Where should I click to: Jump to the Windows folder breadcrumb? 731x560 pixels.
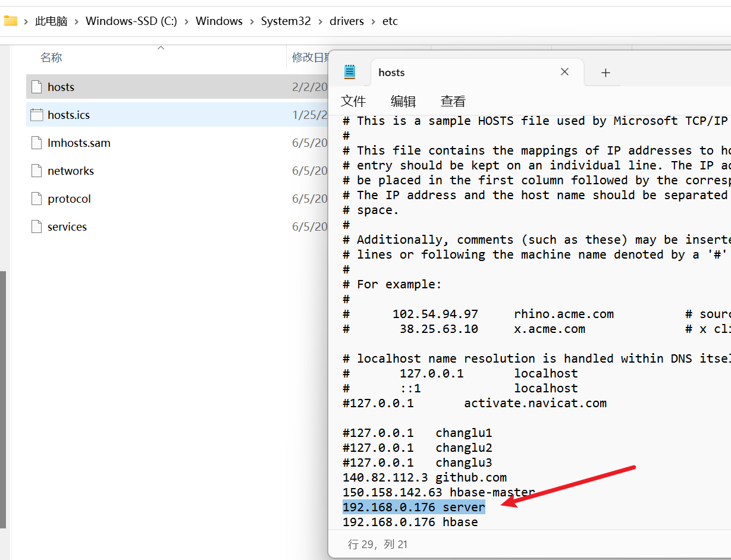[x=219, y=21]
